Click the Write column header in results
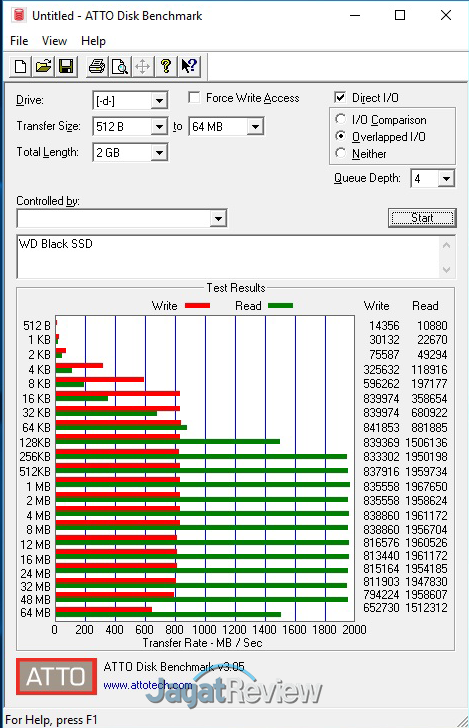Screen dimensions: 469x728 [x=377, y=306]
